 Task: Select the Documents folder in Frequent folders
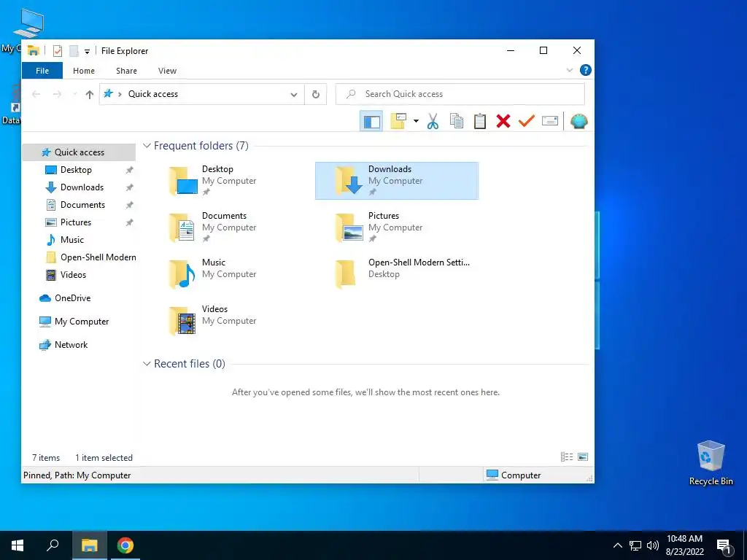tap(231, 227)
